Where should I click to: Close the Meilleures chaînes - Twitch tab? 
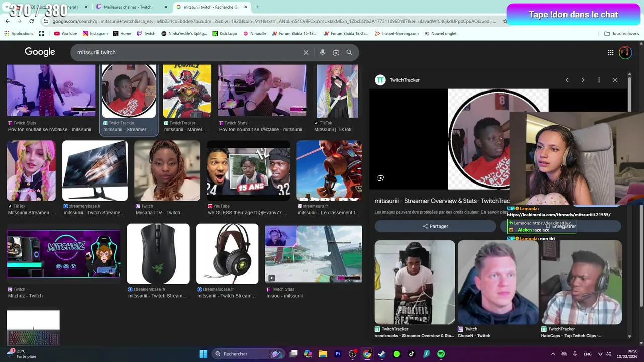coord(166,7)
